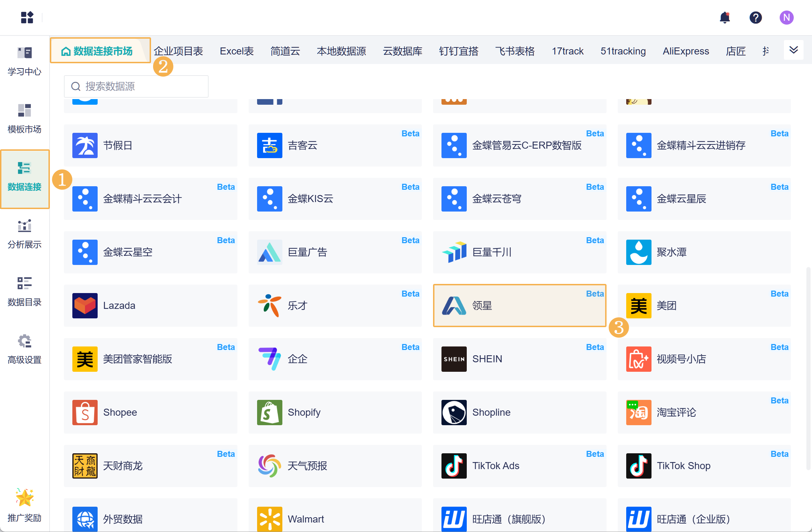
Task: Click the vertical scrollbar on the right
Action: tap(808, 369)
